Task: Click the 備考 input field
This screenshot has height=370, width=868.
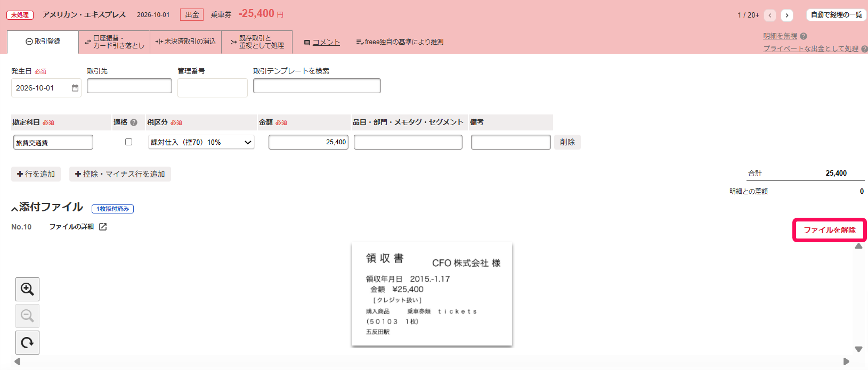Action: 511,142
